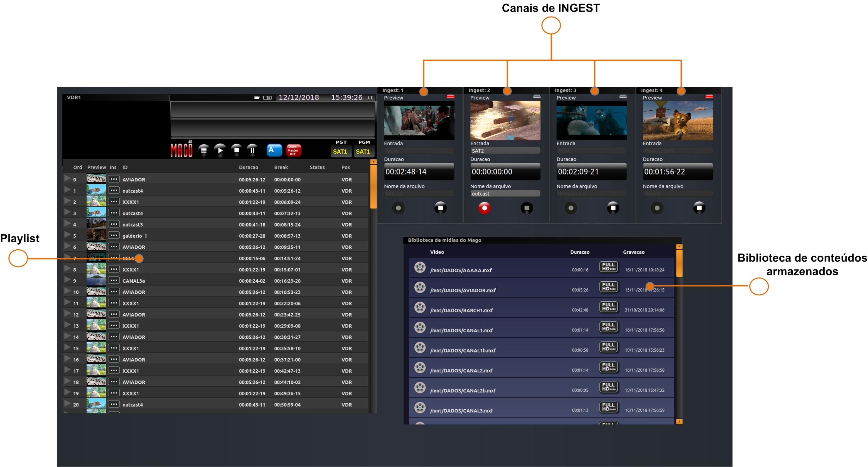
Task: Click the Entrada PGM field on Ingest 3
Action: point(591,151)
